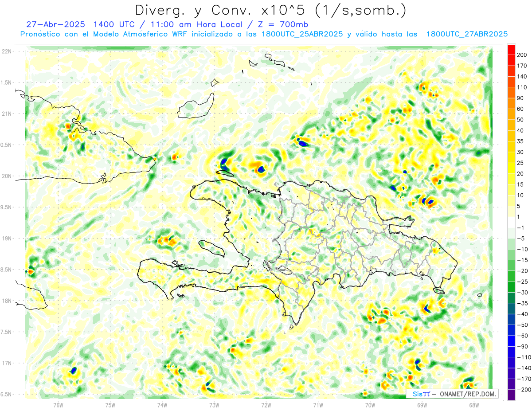
Task: Click the '22N' latitude label
Action: click(7, 51)
